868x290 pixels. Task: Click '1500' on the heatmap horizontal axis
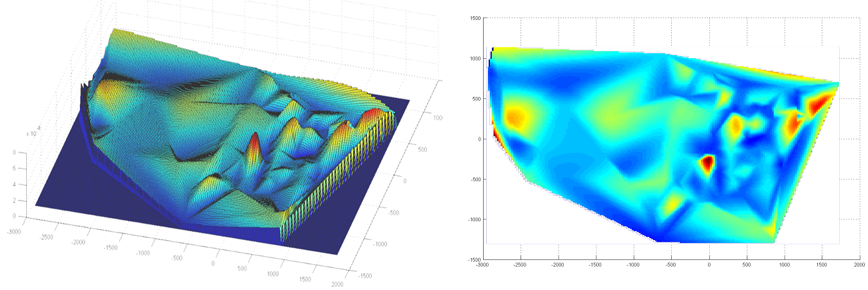point(822,264)
